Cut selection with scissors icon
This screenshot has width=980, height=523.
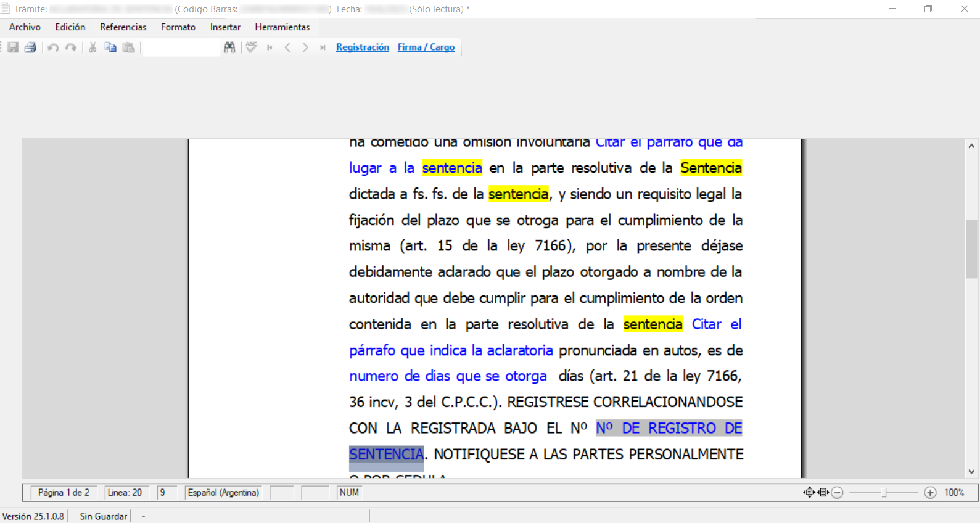coord(93,47)
